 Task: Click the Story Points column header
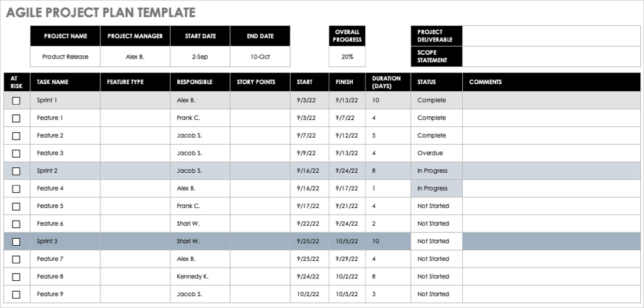pyautogui.click(x=256, y=82)
